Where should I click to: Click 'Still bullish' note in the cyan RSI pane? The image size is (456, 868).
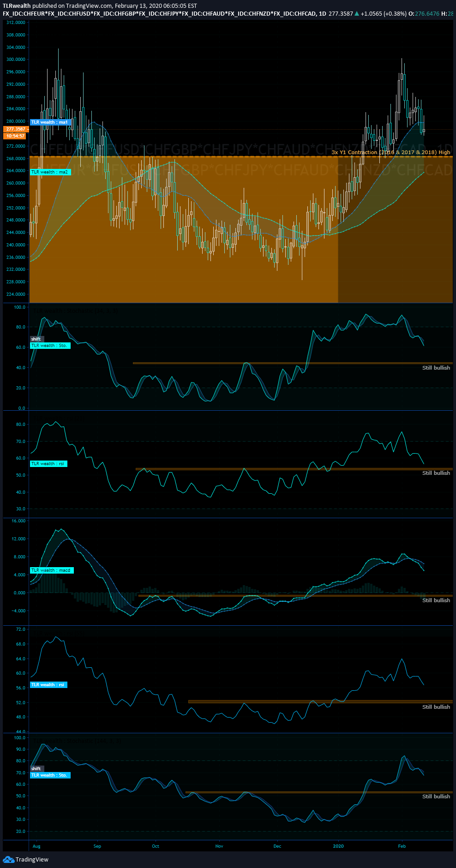(x=436, y=473)
